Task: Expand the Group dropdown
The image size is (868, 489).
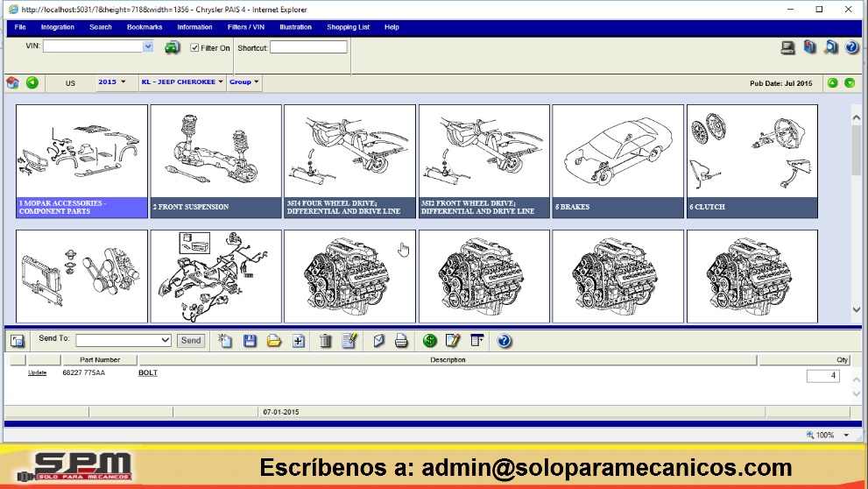Action: tap(244, 82)
